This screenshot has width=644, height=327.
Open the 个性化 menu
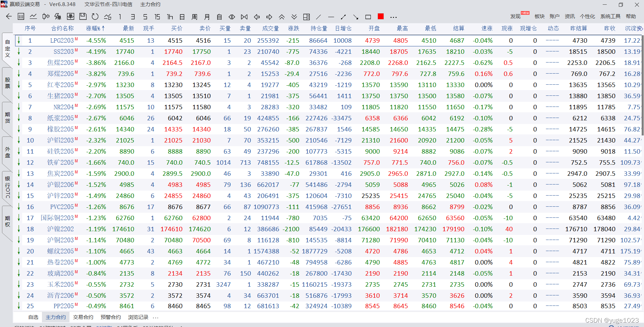pos(587,16)
